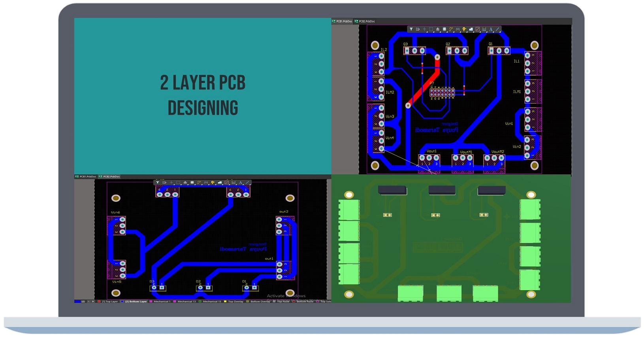The image size is (644, 340).
Task: Click the Place Via icon in top-right toolbar
Action: (x=464, y=29)
